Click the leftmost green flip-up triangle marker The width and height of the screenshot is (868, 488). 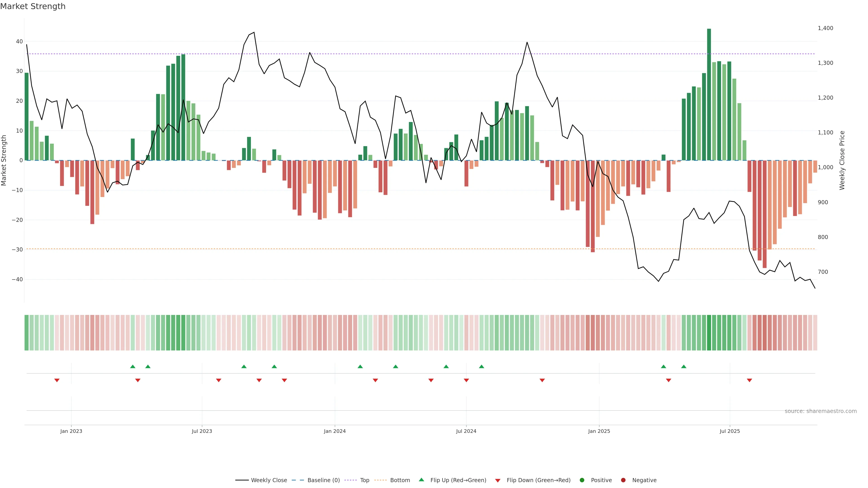[133, 366]
